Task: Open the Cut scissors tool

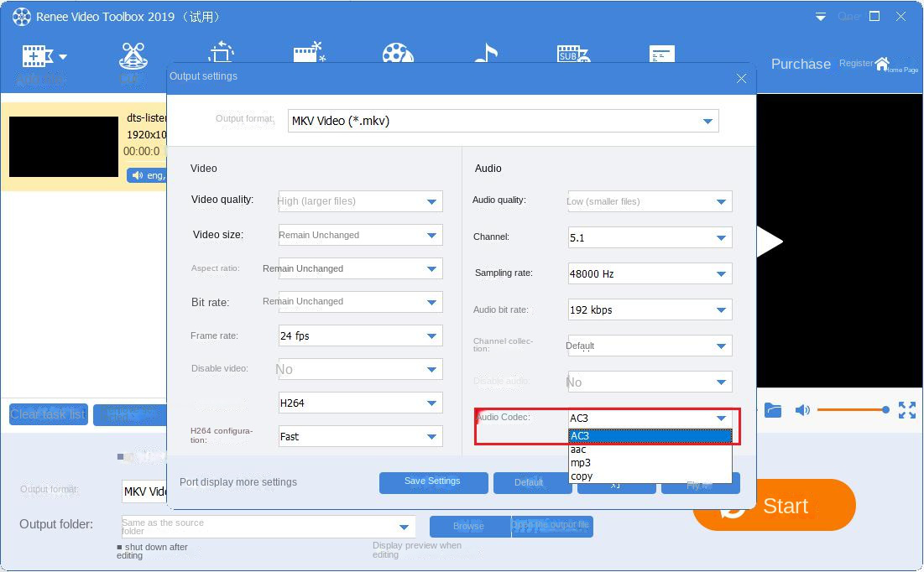Action: pyautogui.click(x=133, y=56)
